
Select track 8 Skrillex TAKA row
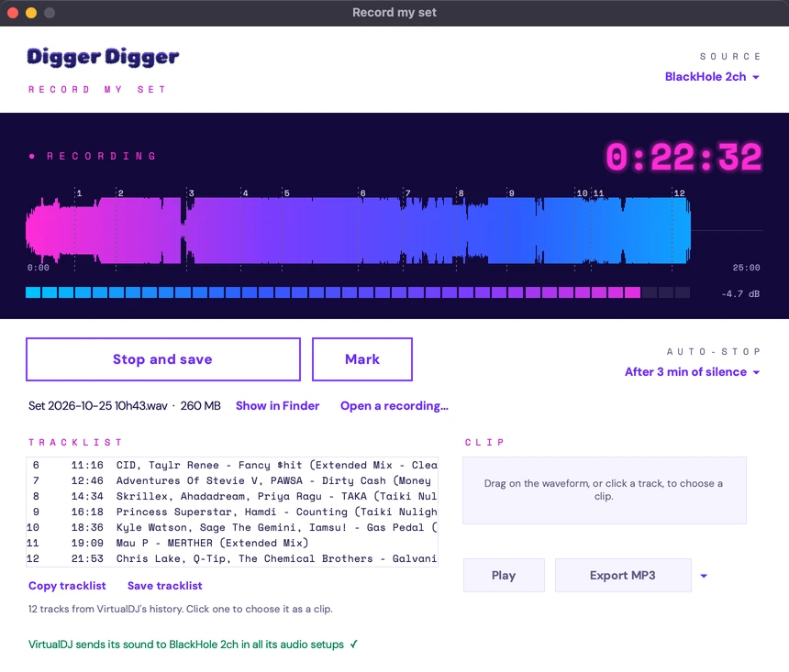click(x=232, y=497)
